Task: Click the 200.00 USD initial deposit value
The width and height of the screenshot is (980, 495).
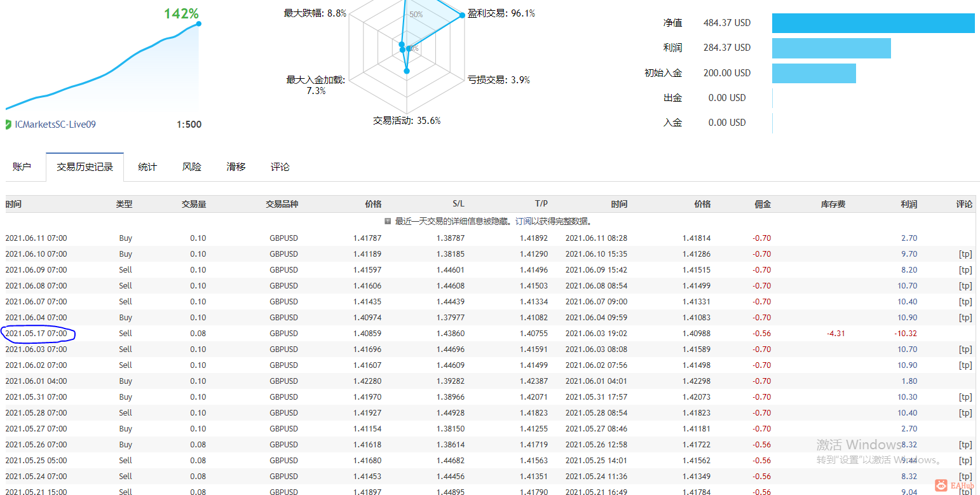Action: (x=727, y=73)
